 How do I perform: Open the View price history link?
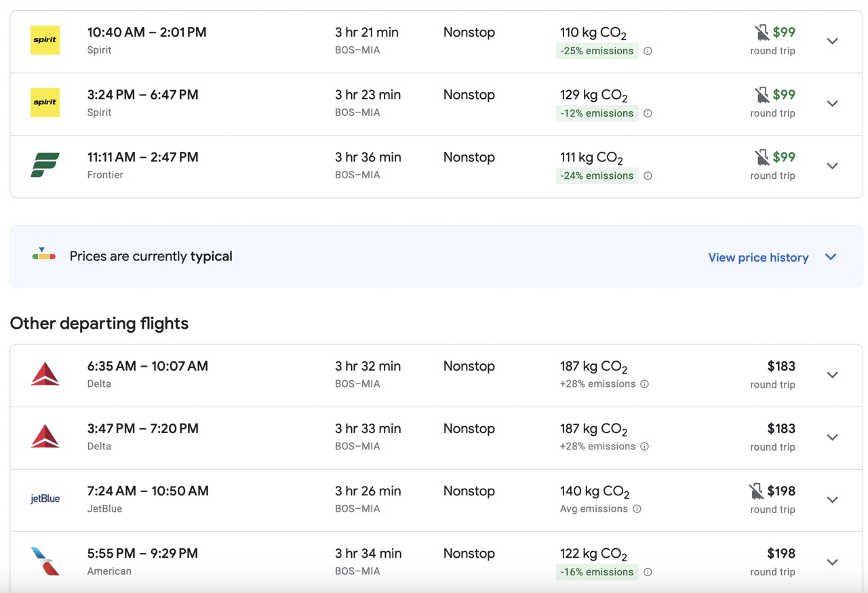click(758, 258)
